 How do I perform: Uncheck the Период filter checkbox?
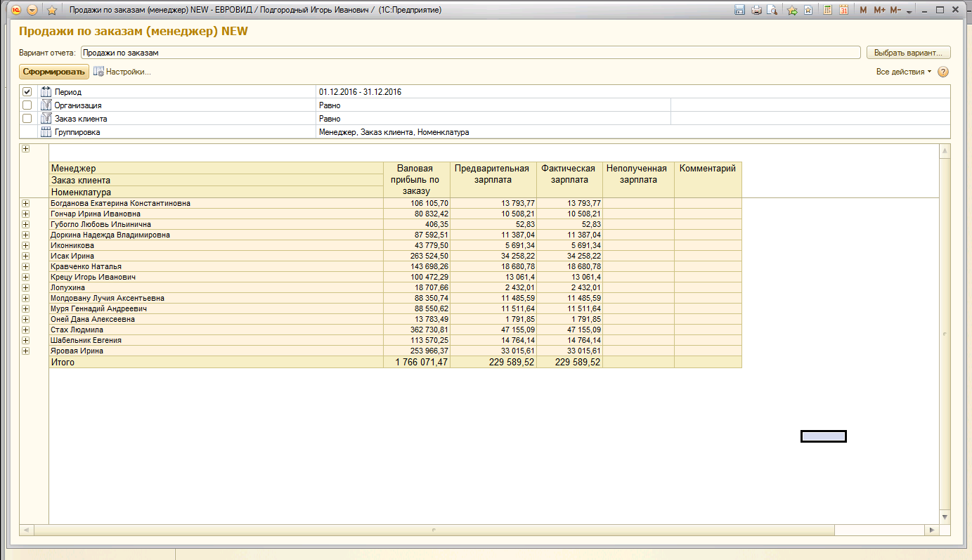27,92
